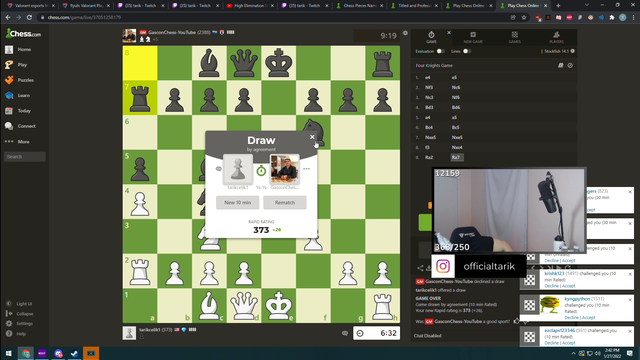Click the volume icon in system tray

click(598, 353)
